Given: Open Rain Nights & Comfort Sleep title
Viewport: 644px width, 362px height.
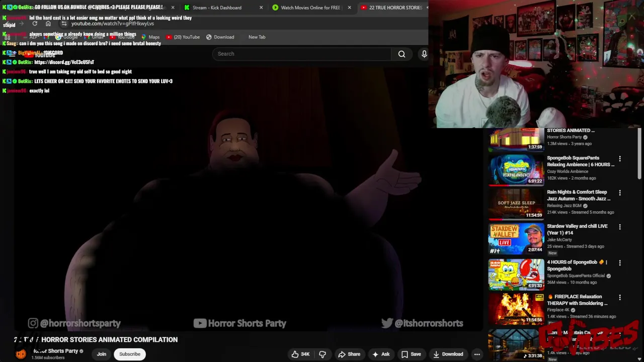Looking at the screenshot, I should pyautogui.click(x=579, y=195).
